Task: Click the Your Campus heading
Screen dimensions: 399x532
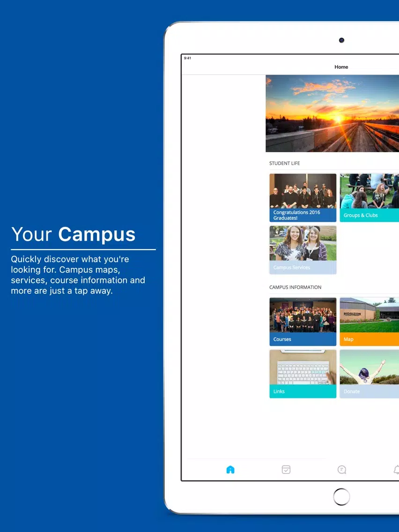Action: point(73,234)
